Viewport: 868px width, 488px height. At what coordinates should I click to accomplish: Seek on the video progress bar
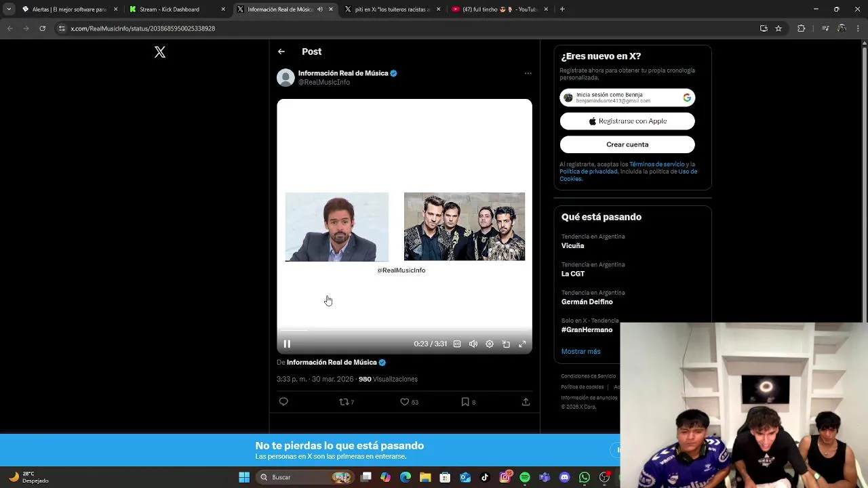404,330
